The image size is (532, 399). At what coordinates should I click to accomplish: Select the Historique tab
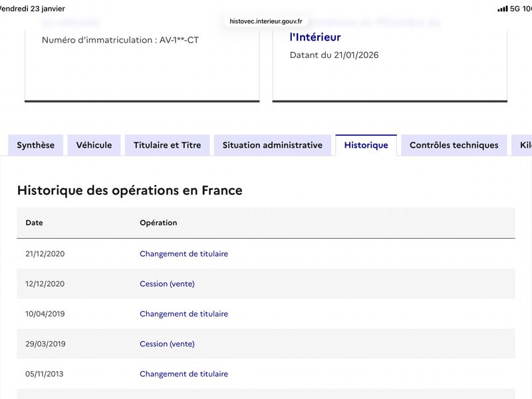click(366, 145)
